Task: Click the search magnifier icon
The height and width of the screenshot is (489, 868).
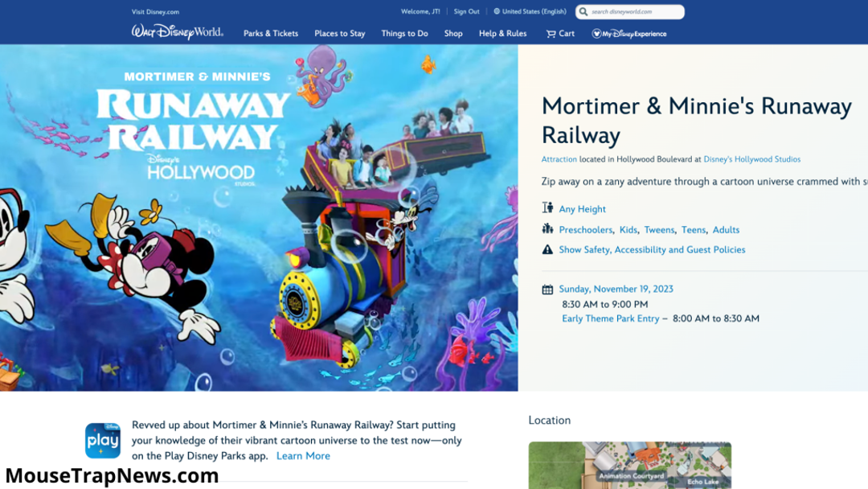Action: point(583,11)
